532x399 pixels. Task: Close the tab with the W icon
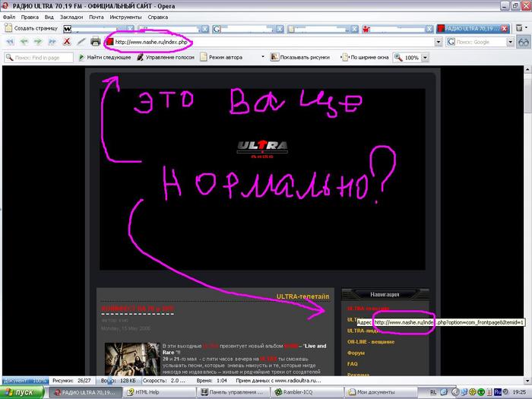point(130,29)
